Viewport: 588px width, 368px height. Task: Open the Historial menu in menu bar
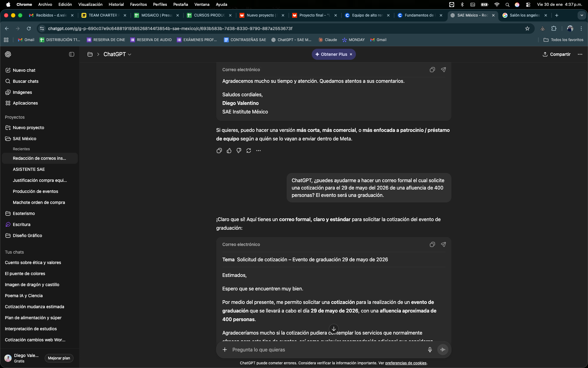tap(116, 4)
